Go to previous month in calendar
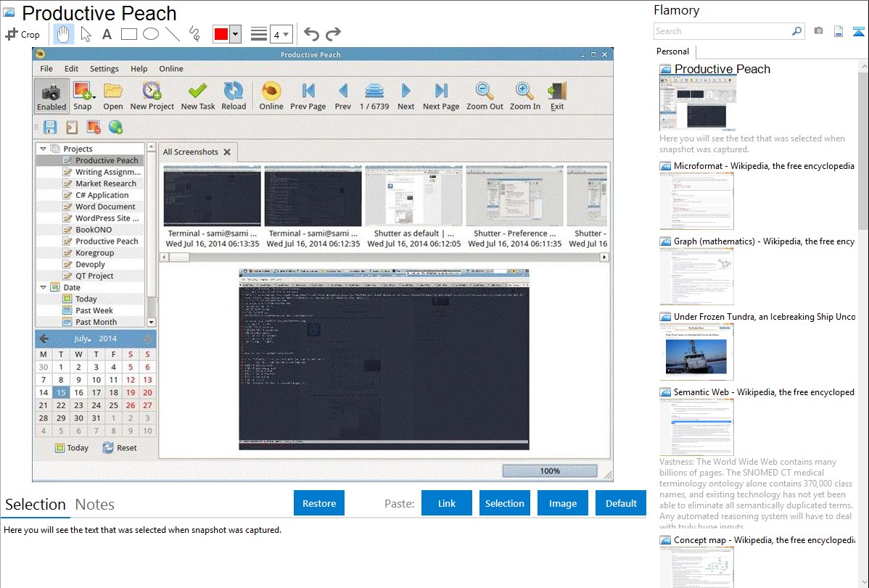 (x=44, y=339)
